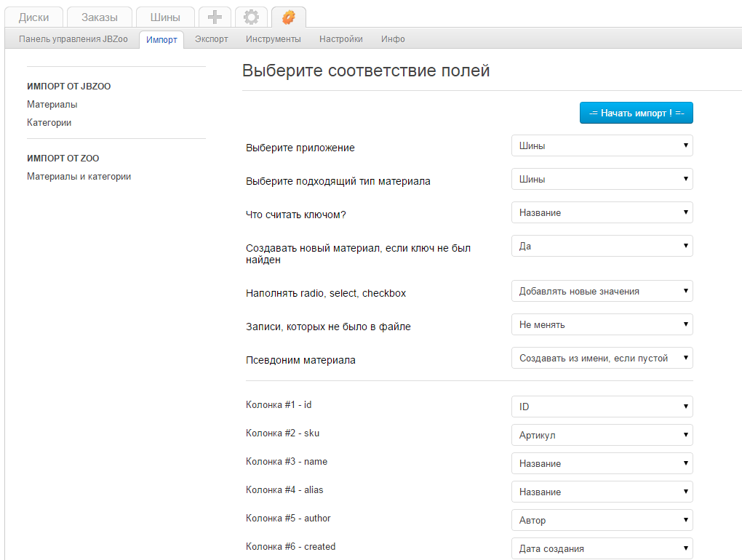Image resolution: width=742 pixels, height=560 pixels.
Task: Open the Инструменты menu item
Action: [273, 39]
